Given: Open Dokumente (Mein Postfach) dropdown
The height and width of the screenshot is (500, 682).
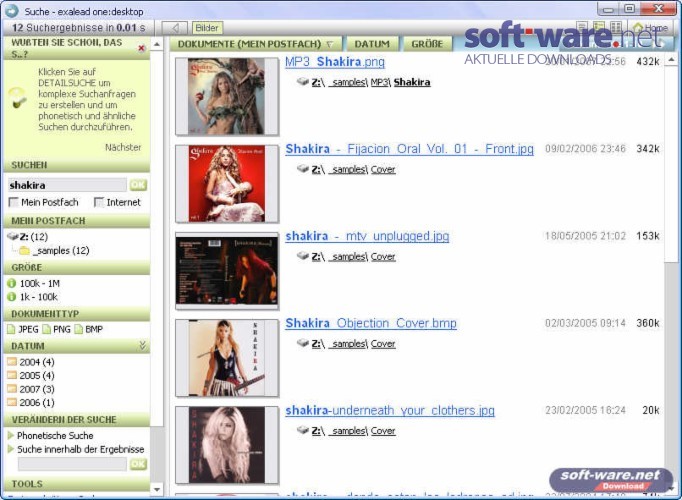Looking at the screenshot, I should (256, 44).
